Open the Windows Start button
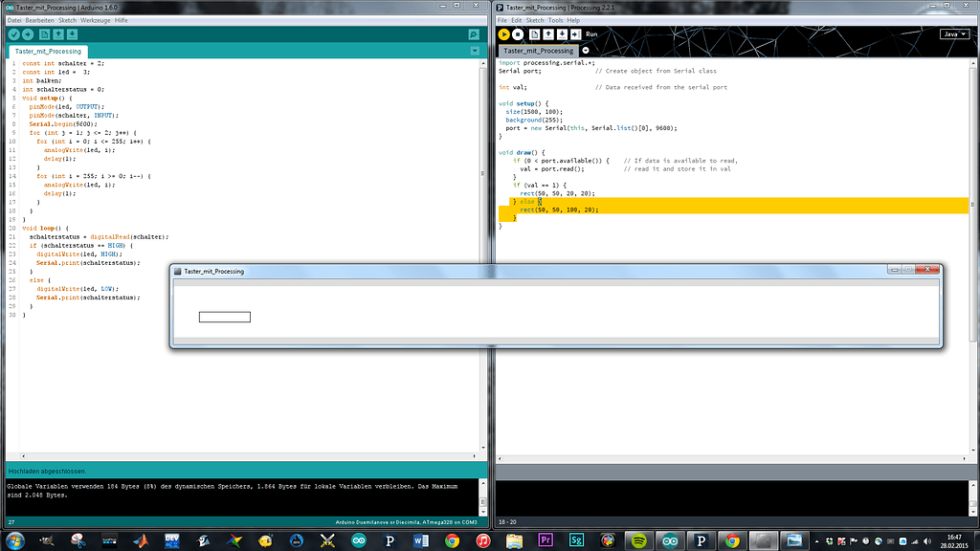This screenshot has height=551, width=980. pos(15,540)
